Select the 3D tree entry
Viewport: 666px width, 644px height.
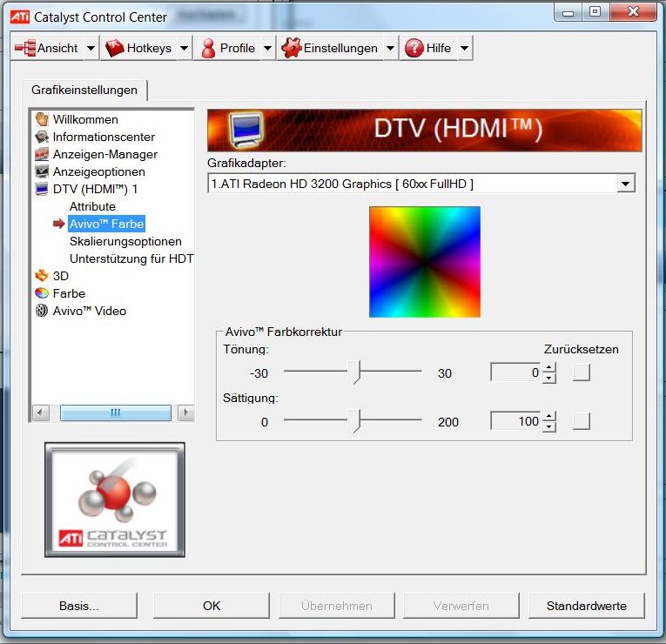coord(60,276)
